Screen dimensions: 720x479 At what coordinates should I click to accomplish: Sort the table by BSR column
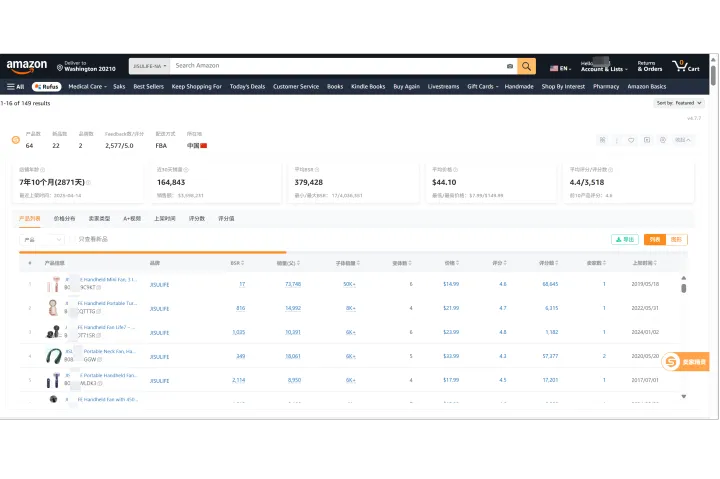237,263
